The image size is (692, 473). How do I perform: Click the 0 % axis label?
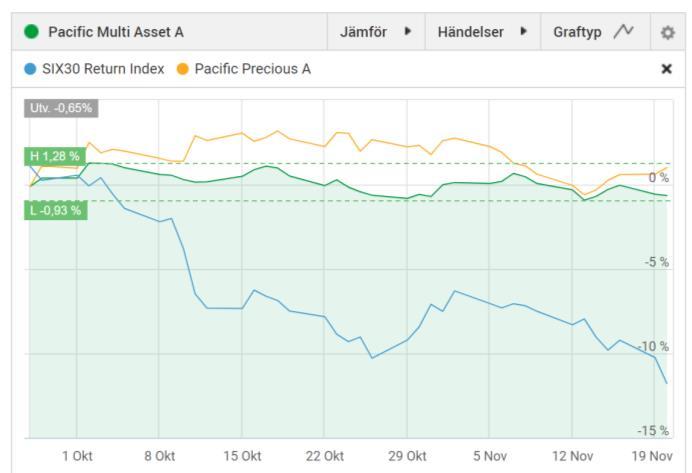point(658,178)
